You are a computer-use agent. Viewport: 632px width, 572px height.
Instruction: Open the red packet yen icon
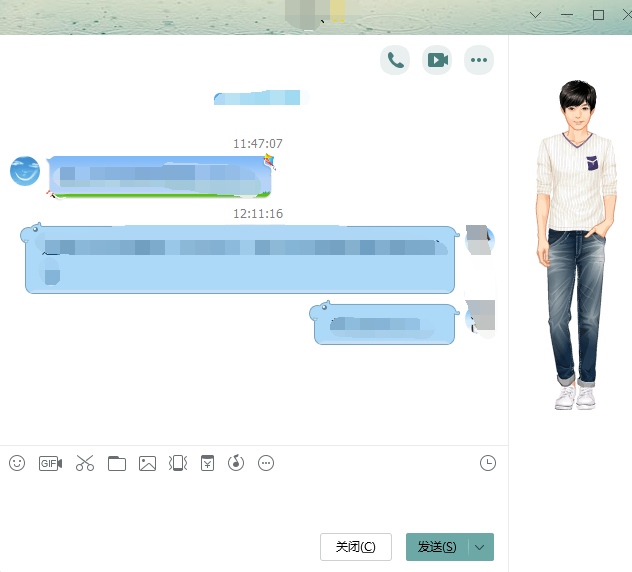tap(207, 463)
